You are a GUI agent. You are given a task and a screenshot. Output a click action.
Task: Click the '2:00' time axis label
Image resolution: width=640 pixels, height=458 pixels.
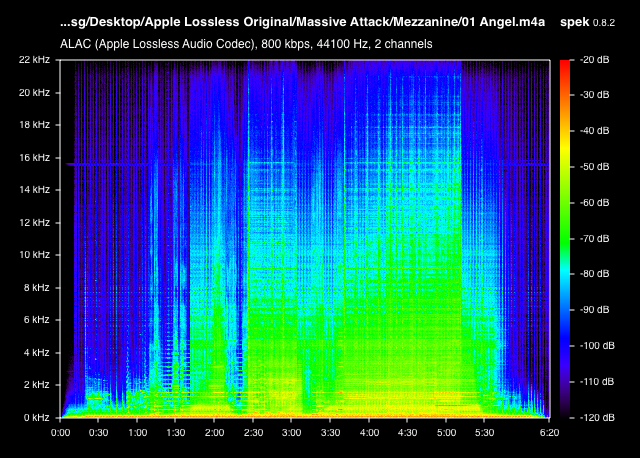coord(214,433)
